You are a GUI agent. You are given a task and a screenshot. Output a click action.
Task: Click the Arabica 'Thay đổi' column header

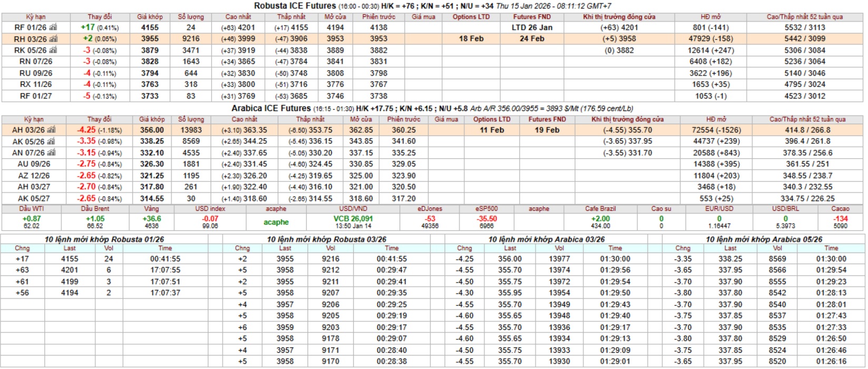[x=99, y=120]
